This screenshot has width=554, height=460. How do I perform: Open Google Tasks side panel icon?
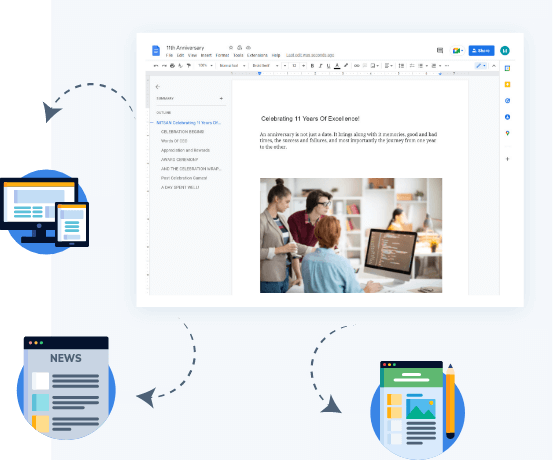[507, 101]
